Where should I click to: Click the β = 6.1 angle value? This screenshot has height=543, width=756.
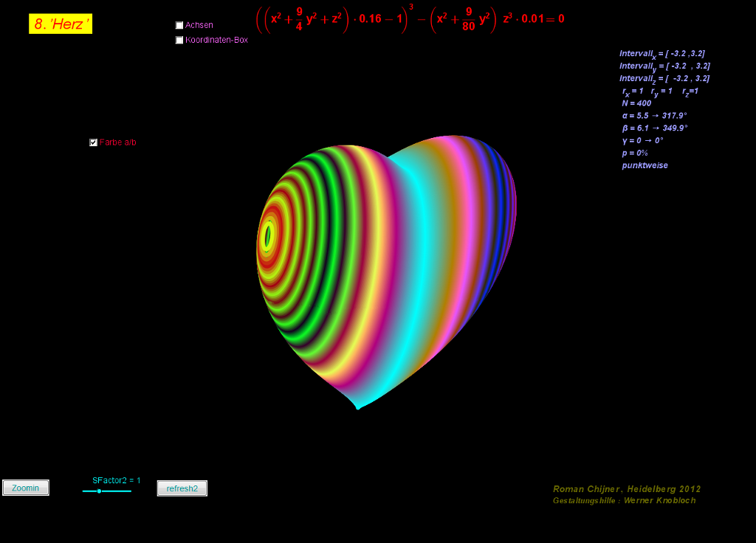[654, 128]
